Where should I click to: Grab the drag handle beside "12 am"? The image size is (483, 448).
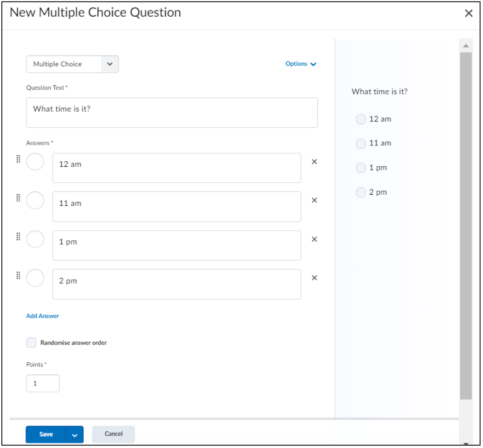[x=18, y=159]
